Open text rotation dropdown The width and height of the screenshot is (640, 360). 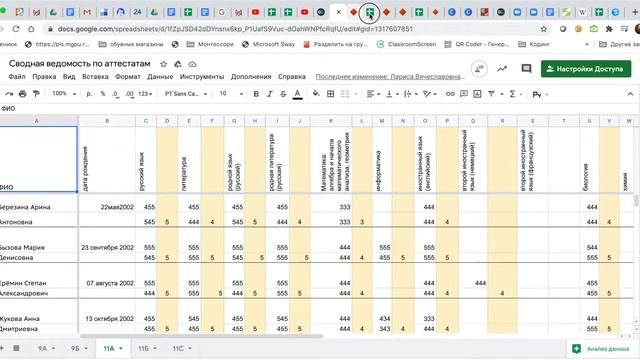tap(430, 94)
